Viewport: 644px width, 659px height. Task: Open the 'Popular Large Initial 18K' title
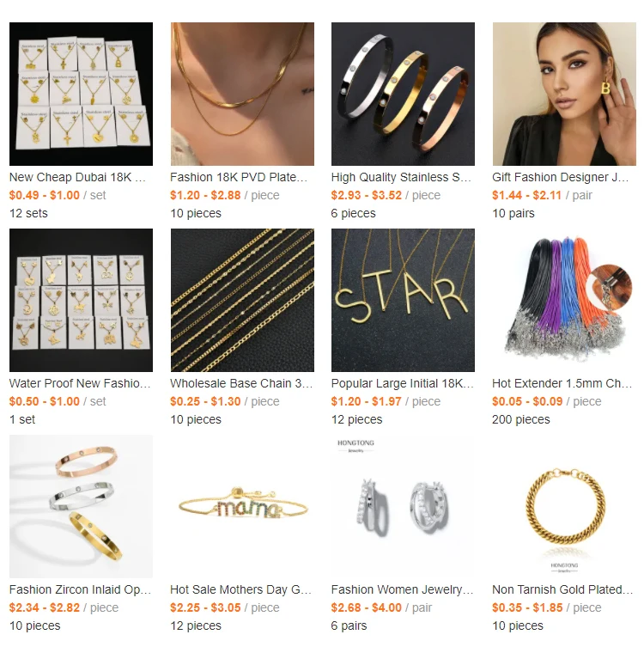[403, 383]
